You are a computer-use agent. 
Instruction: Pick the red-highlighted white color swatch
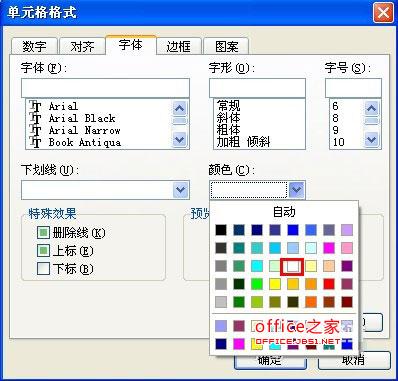coord(292,266)
